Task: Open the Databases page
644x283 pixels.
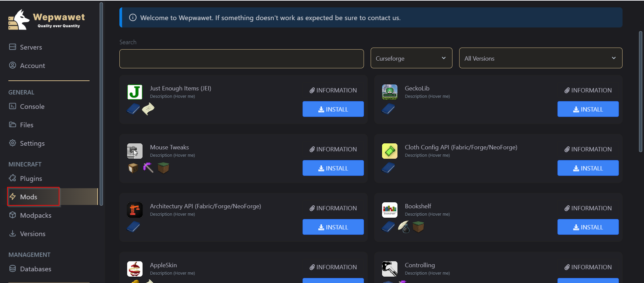Action: click(30, 269)
